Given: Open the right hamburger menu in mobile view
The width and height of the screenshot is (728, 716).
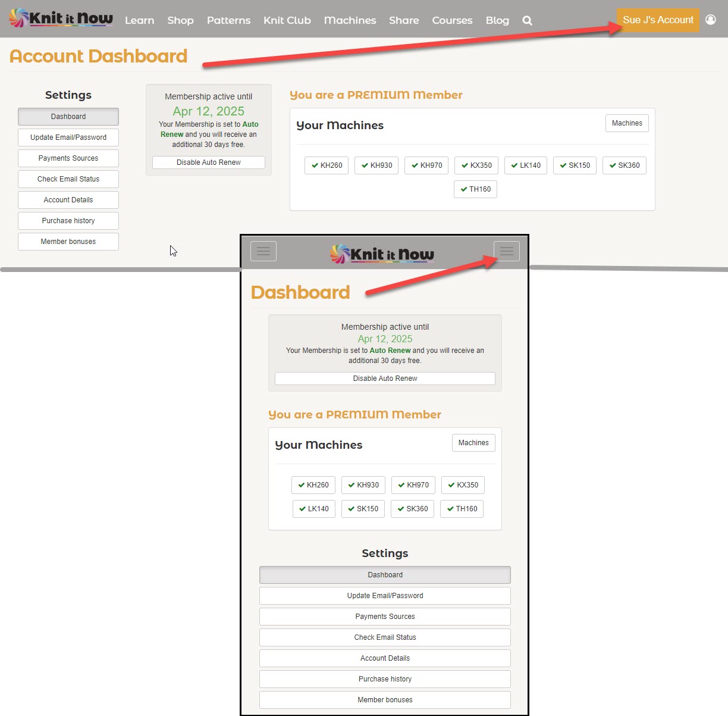Looking at the screenshot, I should tap(507, 251).
